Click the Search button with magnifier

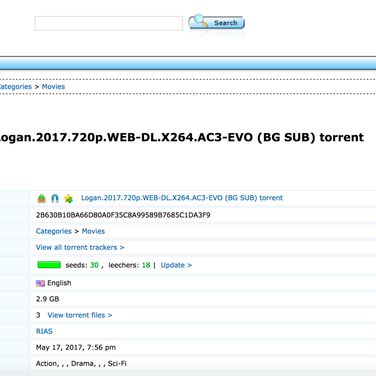click(x=217, y=22)
